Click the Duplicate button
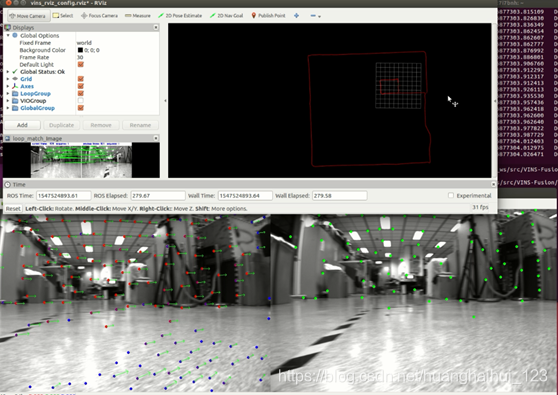 click(62, 125)
